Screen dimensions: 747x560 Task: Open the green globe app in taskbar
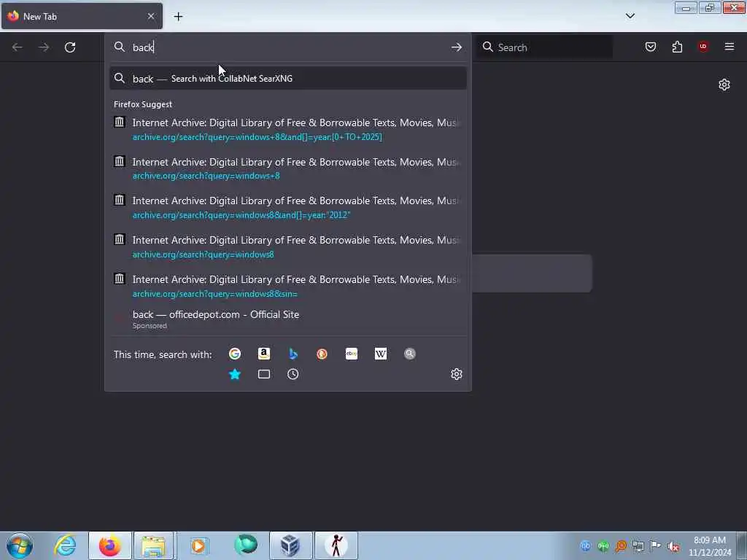(246, 545)
